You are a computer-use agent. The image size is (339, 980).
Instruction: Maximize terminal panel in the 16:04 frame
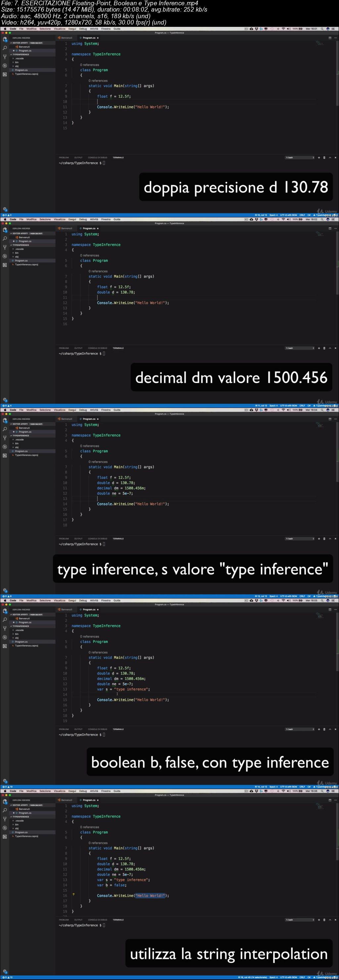pyautogui.click(x=330, y=539)
